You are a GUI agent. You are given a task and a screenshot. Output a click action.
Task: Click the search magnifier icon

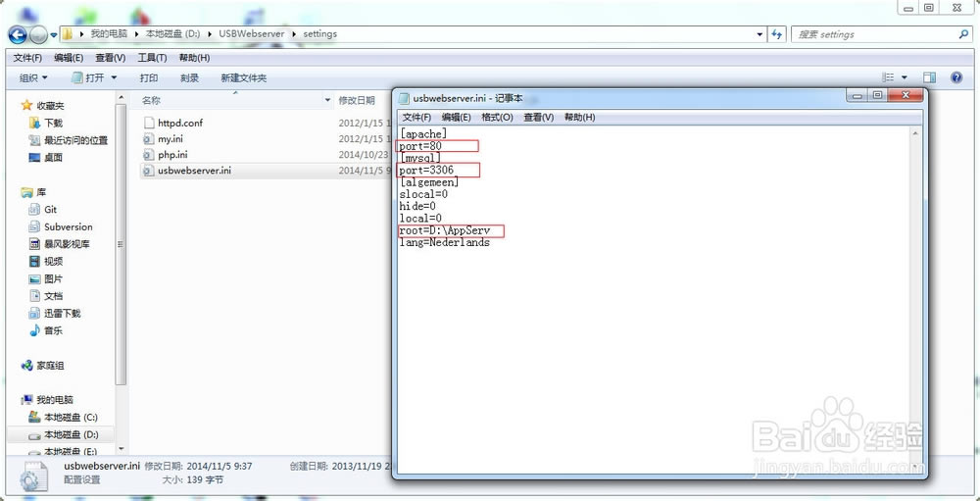963,34
